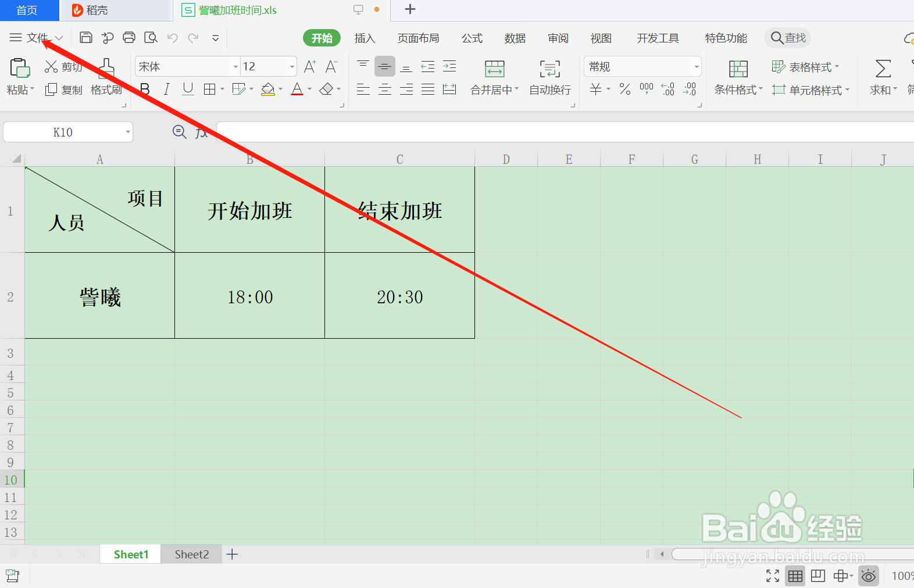Click Wrap Text (自动换行)
This screenshot has width=914, height=588.
pos(550,77)
